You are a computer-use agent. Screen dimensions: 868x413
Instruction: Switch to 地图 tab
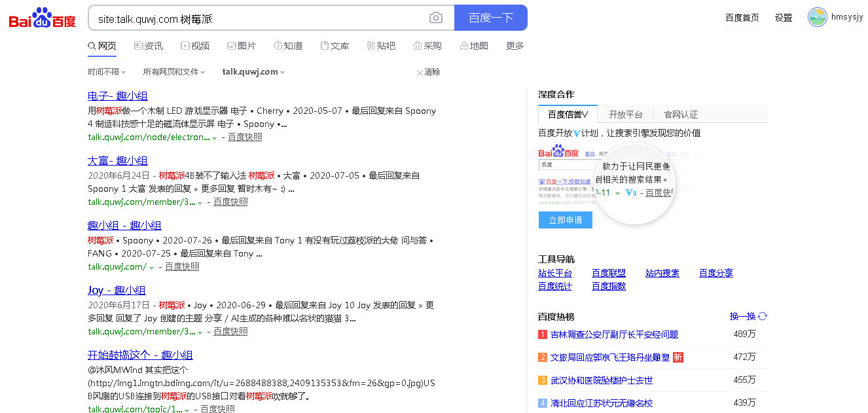[474, 46]
